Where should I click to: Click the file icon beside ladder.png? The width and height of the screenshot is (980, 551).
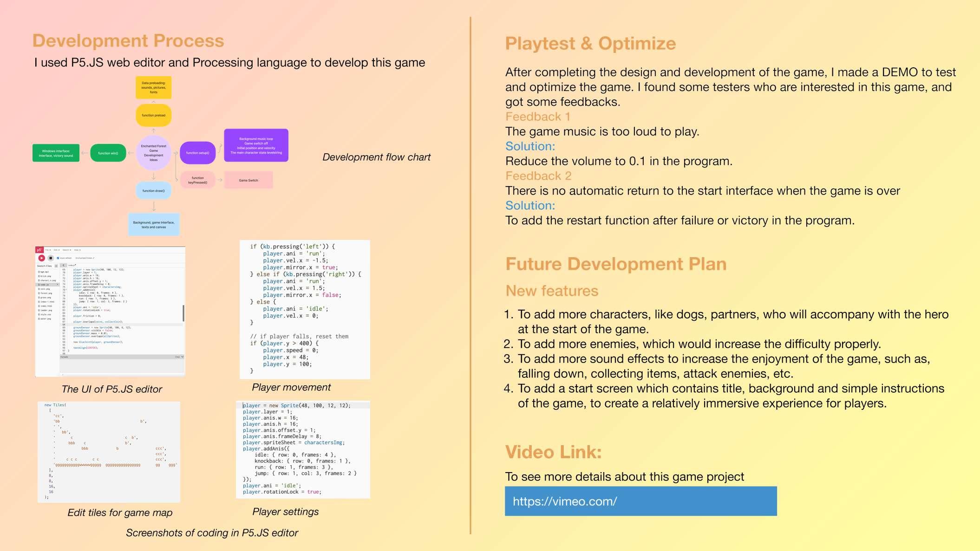coord(39,310)
